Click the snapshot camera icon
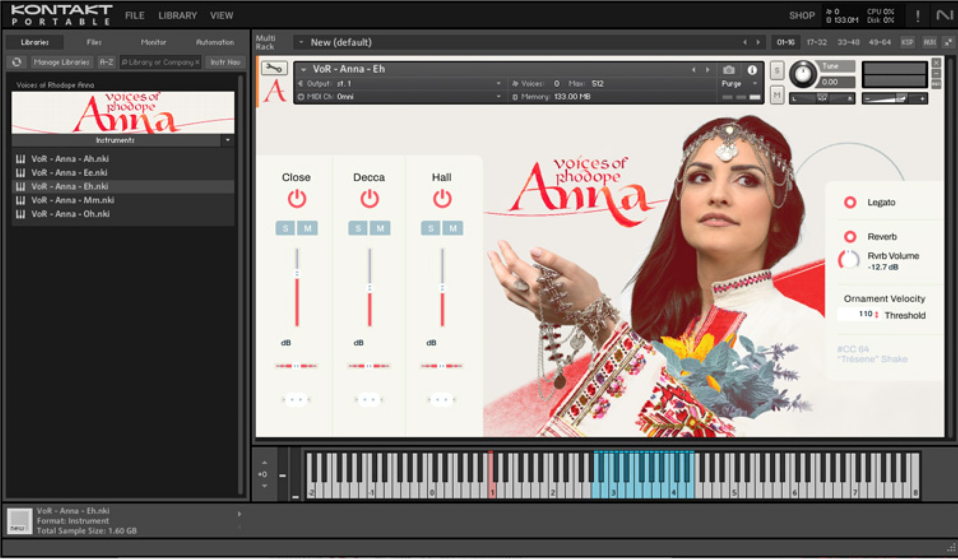958x560 pixels. coord(729,70)
